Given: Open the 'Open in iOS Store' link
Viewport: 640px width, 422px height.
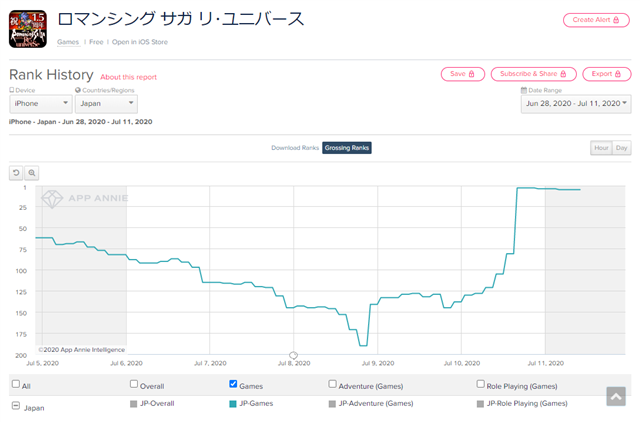Looking at the screenshot, I should [x=140, y=42].
